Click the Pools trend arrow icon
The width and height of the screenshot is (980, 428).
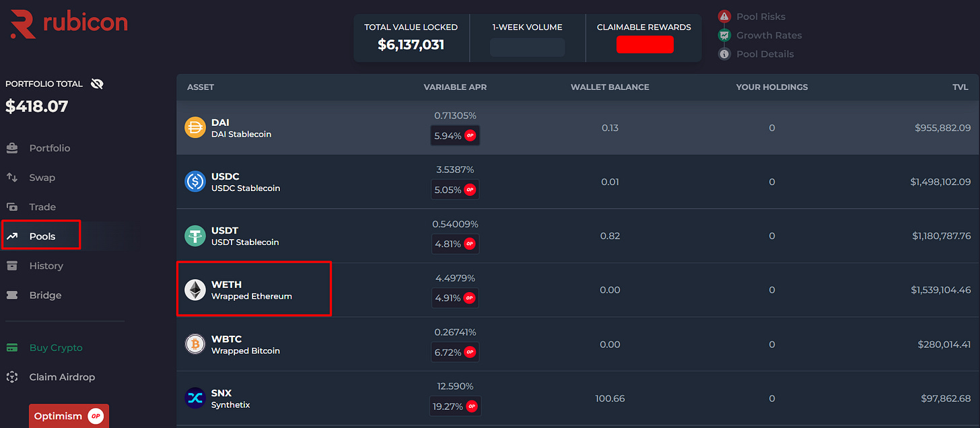pyautogui.click(x=12, y=236)
